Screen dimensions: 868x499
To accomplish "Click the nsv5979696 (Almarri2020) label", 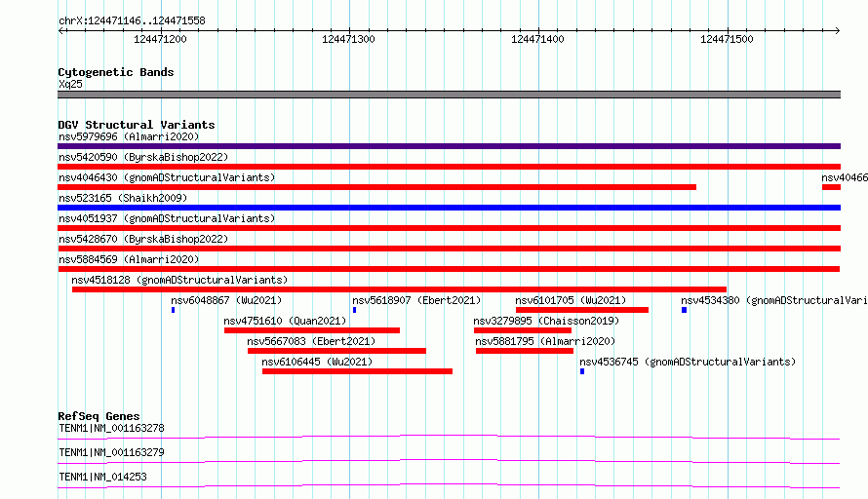I will [129, 136].
